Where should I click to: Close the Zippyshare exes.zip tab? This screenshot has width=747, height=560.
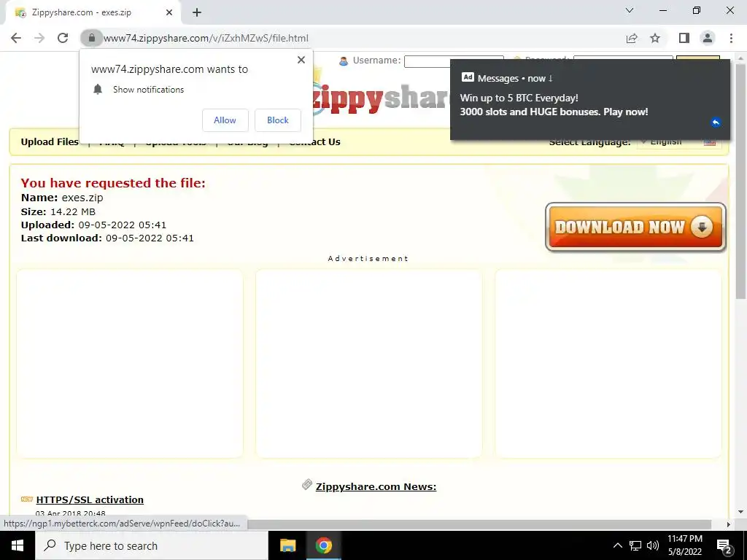[x=169, y=13]
